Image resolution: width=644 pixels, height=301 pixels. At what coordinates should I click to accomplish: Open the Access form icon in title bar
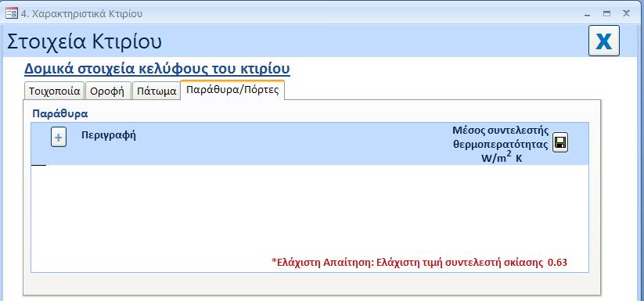tap(12, 13)
